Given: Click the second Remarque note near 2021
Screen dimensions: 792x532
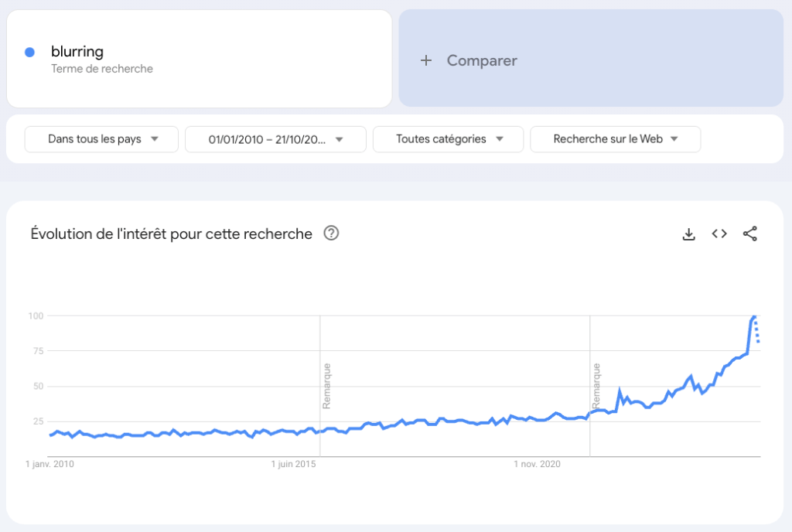Looking at the screenshot, I should click(596, 386).
